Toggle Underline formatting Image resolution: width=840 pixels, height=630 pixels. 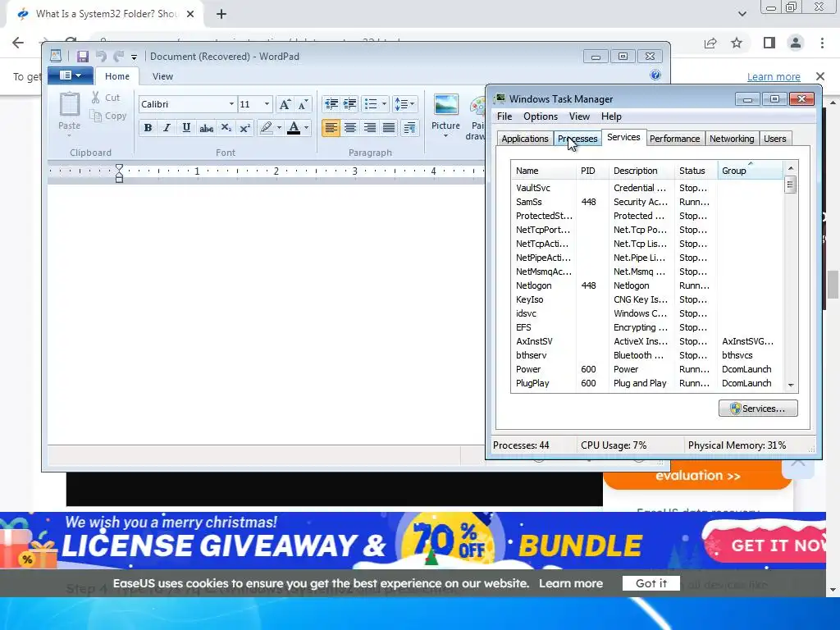pyautogui.click(x=186, y=127)
